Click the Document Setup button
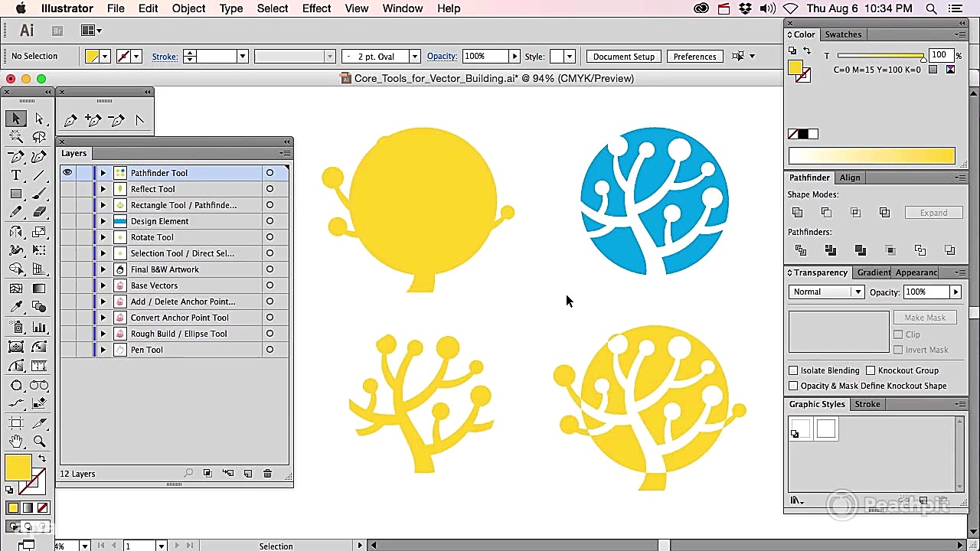 tap(623, 57)
